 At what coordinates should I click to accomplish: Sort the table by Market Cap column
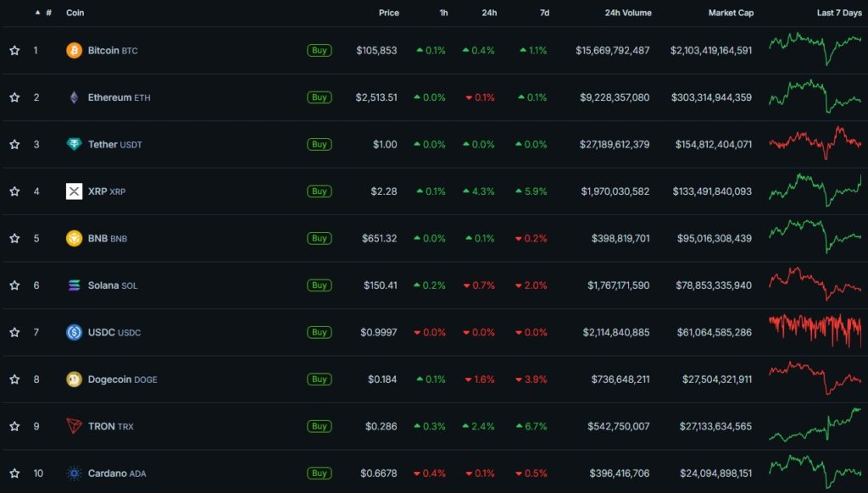click(x=731, y=13)
